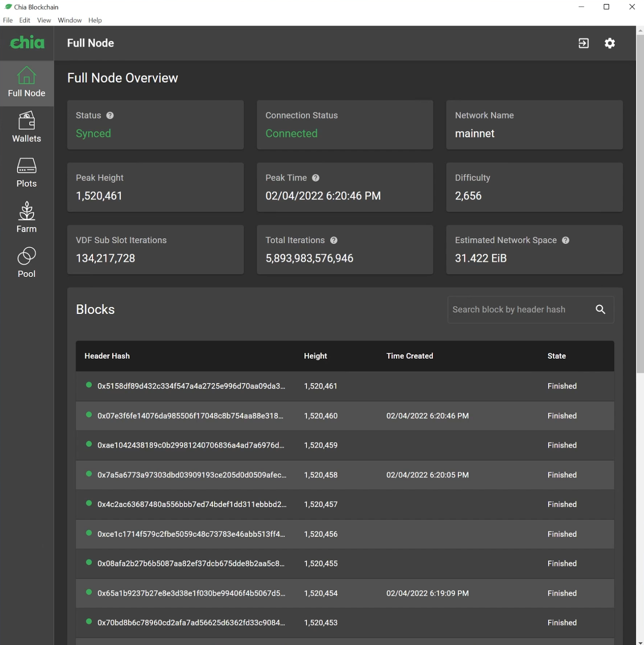This screenshot has height=645, width=644.
Task: Open the Wallets sidebar section
Action: click(x=27, y=127)
